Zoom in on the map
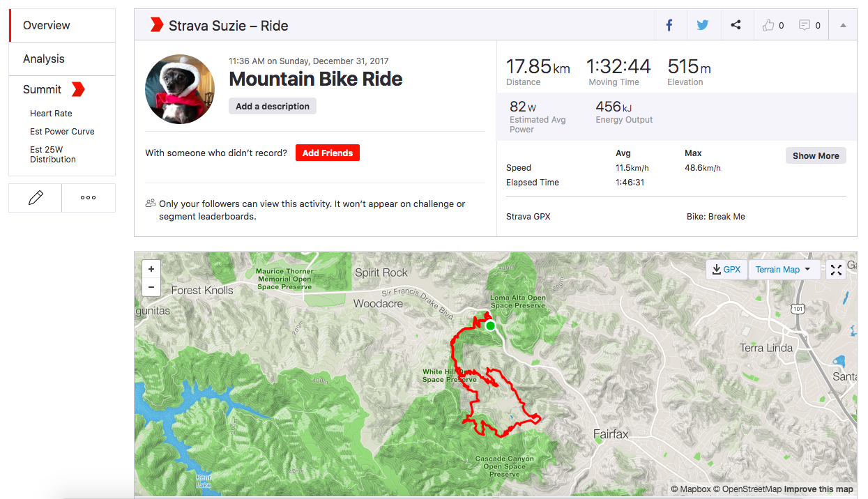Screen dimensions: 868x499 (151, 268)
